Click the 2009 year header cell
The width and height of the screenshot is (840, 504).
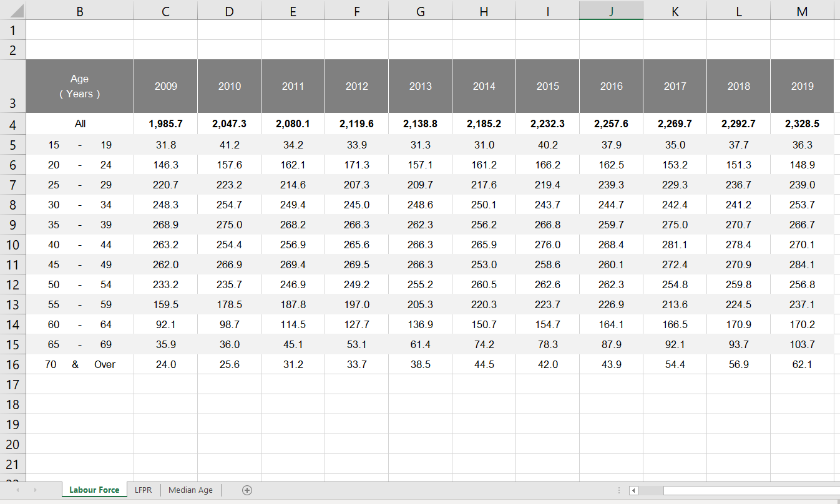point(165,86)
